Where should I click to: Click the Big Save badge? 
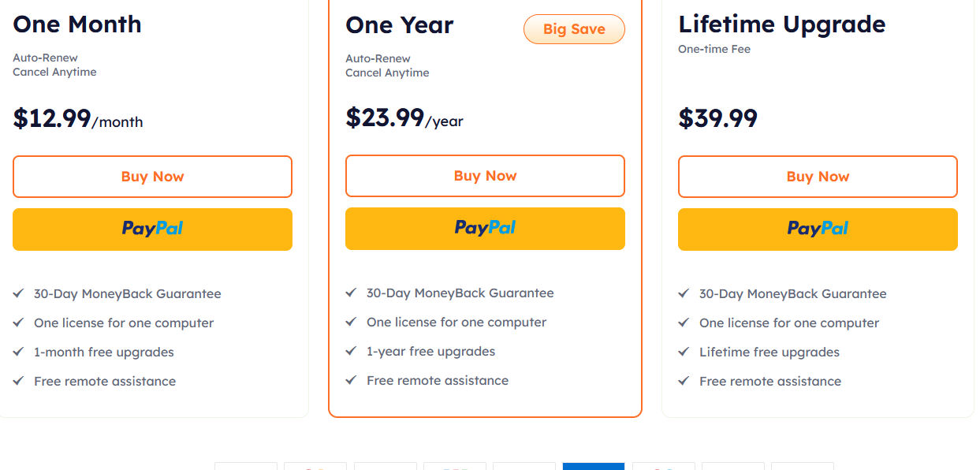coord(574,29)
